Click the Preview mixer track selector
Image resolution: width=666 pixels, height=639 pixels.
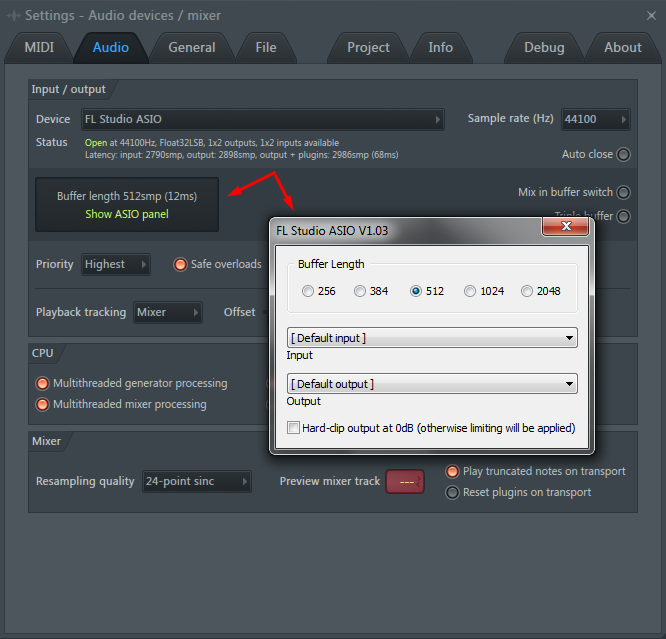coord(405,481)
